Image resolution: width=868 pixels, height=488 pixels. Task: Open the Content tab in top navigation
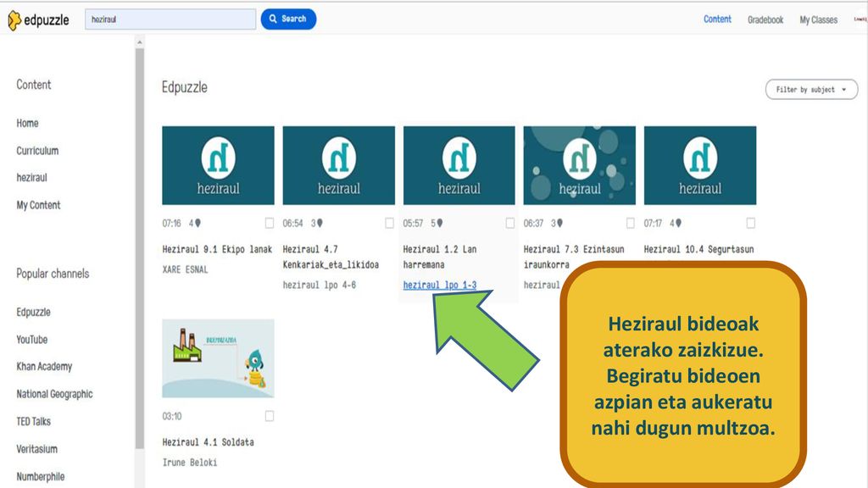point(717,19)
